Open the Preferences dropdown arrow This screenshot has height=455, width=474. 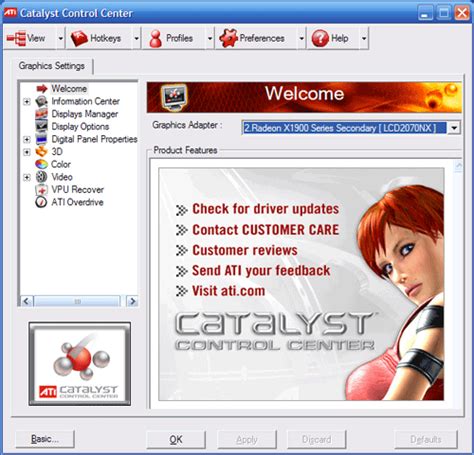pyautogui.click(x=301, y=38)
